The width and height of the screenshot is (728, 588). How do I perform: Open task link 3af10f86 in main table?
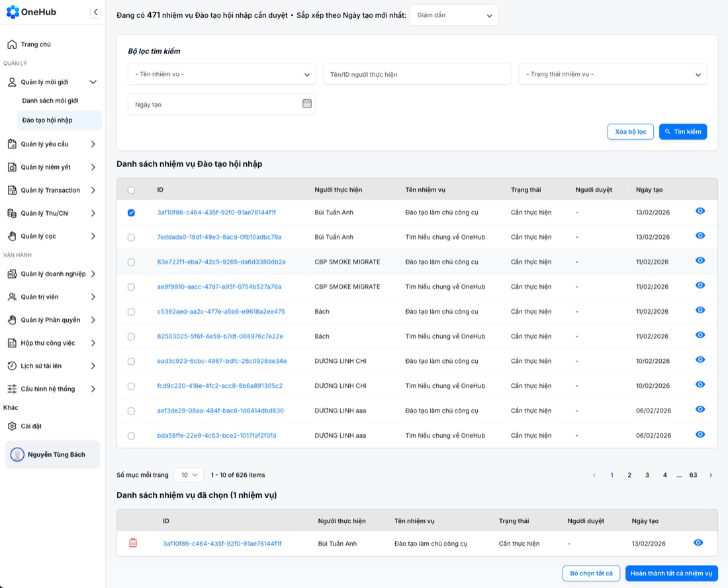click(216, 213)
